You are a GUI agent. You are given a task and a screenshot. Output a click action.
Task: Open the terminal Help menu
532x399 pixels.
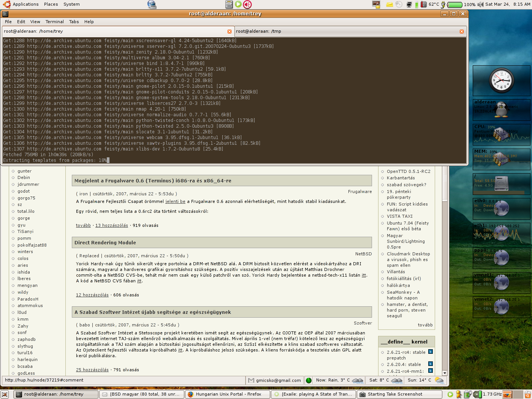pyautogui.click(x=89, y=22)
